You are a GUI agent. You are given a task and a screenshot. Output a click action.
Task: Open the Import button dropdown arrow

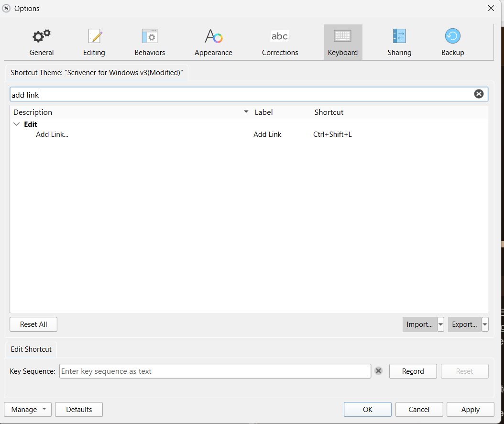tap(440, 324)
